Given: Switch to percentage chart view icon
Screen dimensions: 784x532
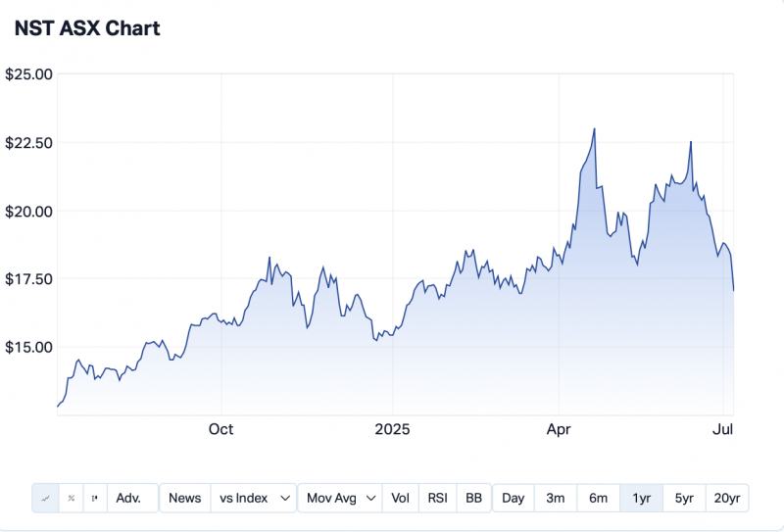Looking at the screenshot, I should point(72,498).
